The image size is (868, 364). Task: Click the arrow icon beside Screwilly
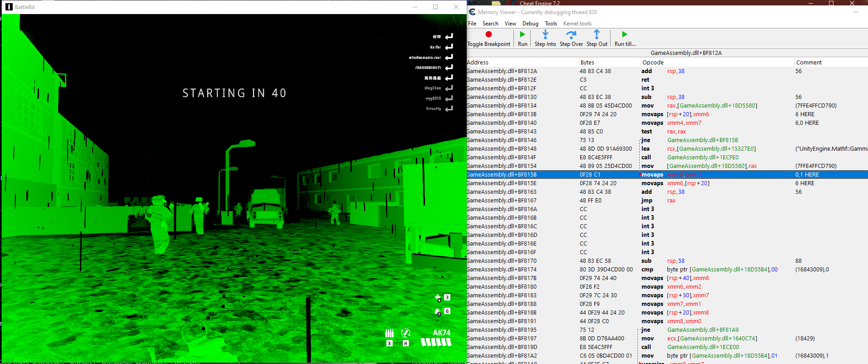pos(449,109)
